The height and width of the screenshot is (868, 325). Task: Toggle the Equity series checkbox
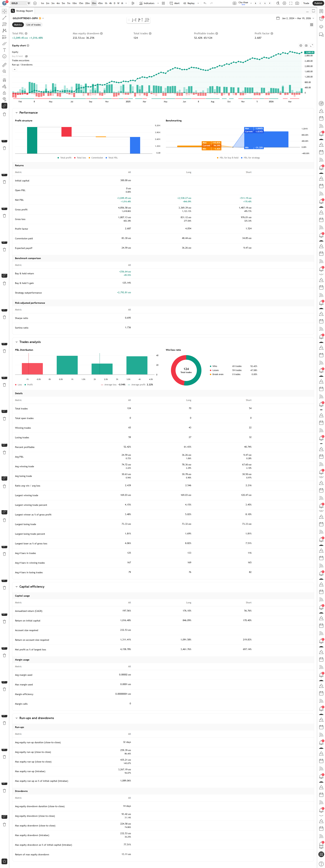pos(15,52)
